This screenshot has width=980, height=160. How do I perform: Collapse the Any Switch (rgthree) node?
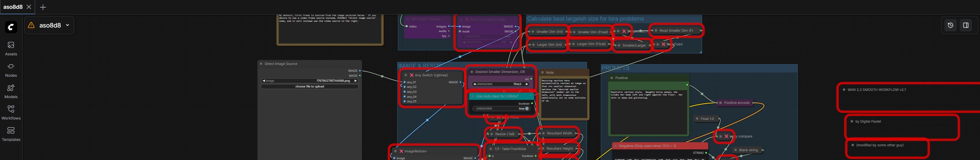pyautogui.click(x=406, y=75)
